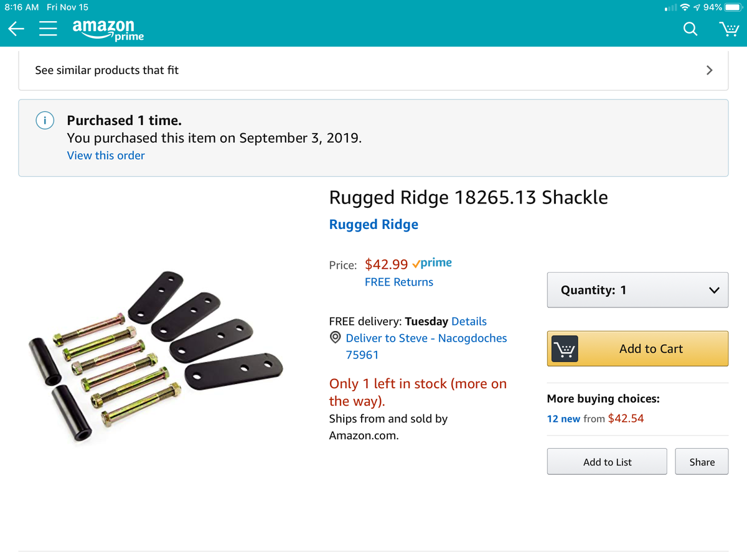
Task: Tap the Share button
Action: coord(702,462)
